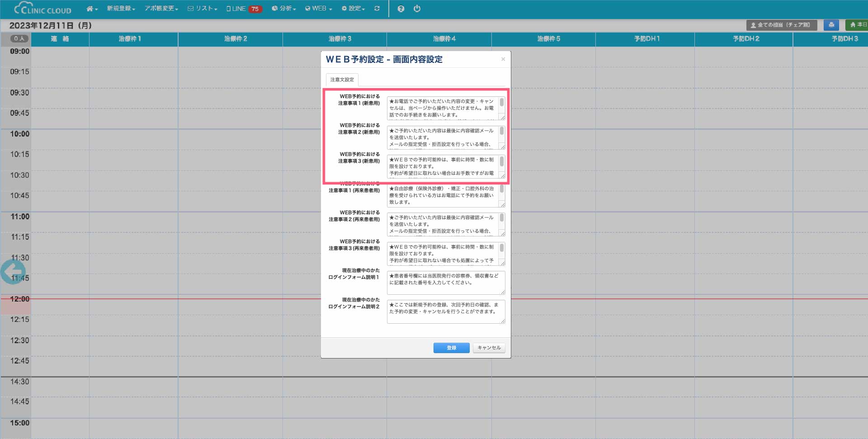Click into ログインフォーム説明2 text field
The height and width of the screenshot is (439, 868).
point(445,312)
